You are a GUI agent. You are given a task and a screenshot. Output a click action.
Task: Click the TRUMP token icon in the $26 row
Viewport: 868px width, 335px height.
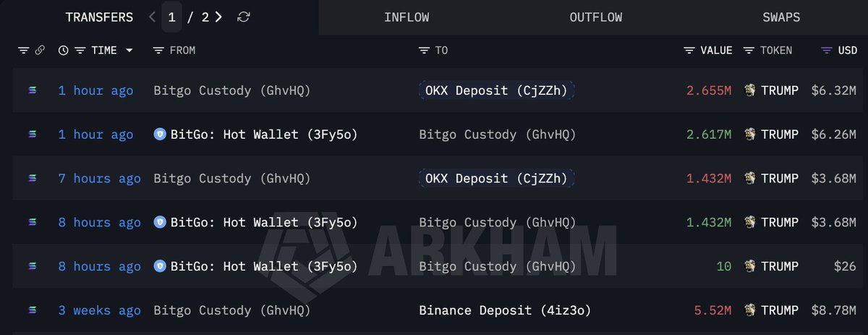pos(750,267)
